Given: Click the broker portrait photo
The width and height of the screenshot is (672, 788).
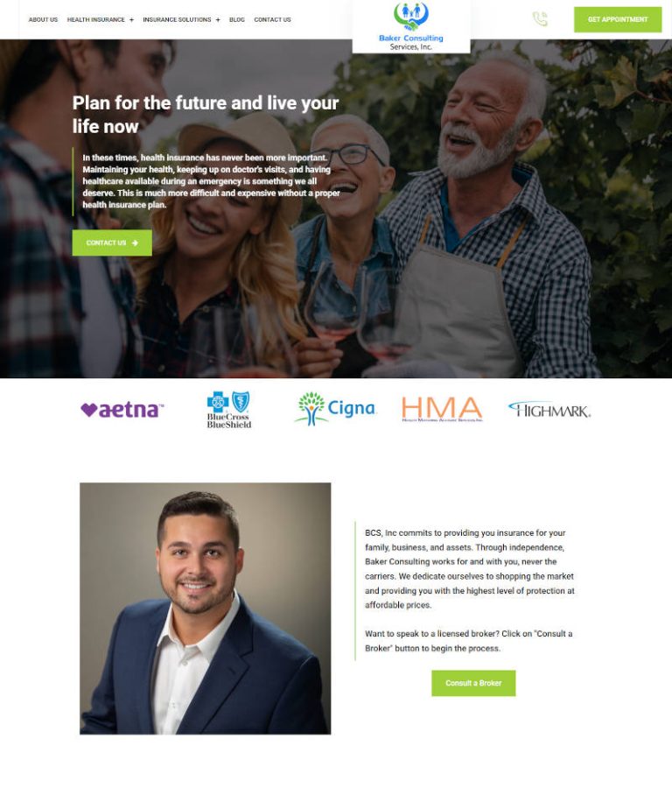Looking at the screenshot, I should [x=206, y=609].
